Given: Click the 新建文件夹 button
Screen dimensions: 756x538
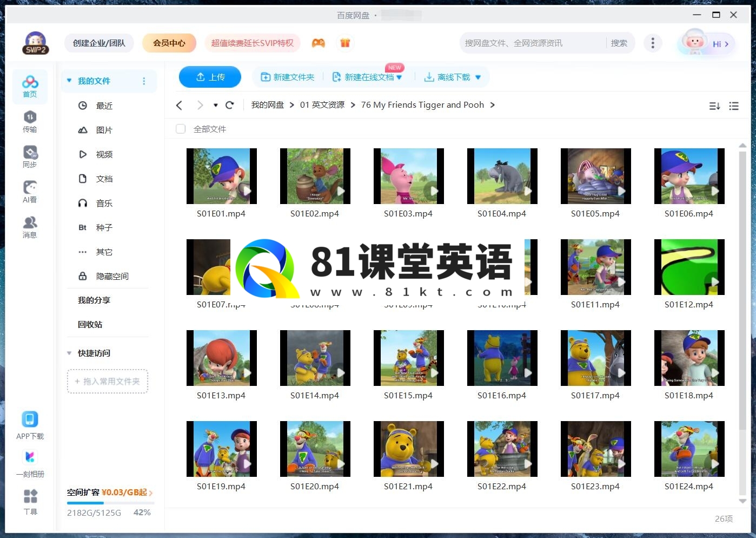Looking at the screenshot, I should 287,77.
